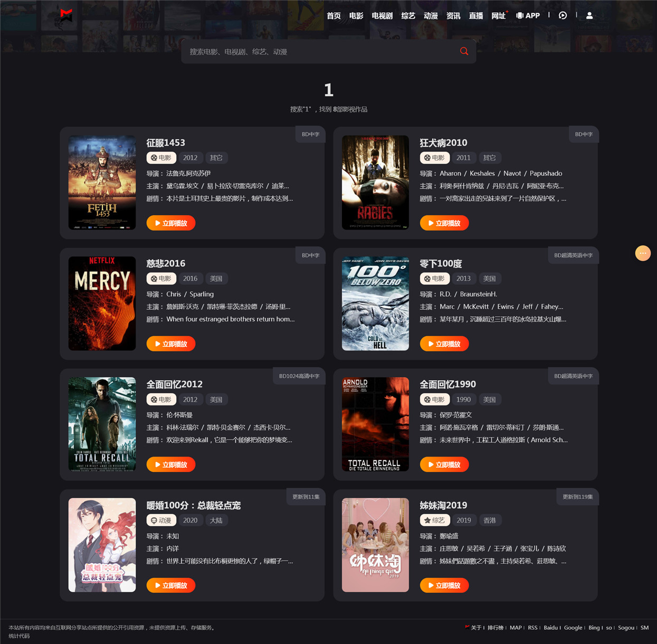Open the 100° Below Zero poster thumbnail
The height and width of the screenshot is (644, 657).
pos(375,304)
